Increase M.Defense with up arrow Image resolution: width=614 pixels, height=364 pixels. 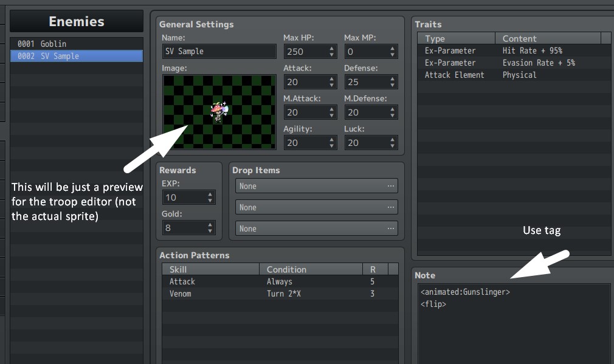click(x=392, y=109)
